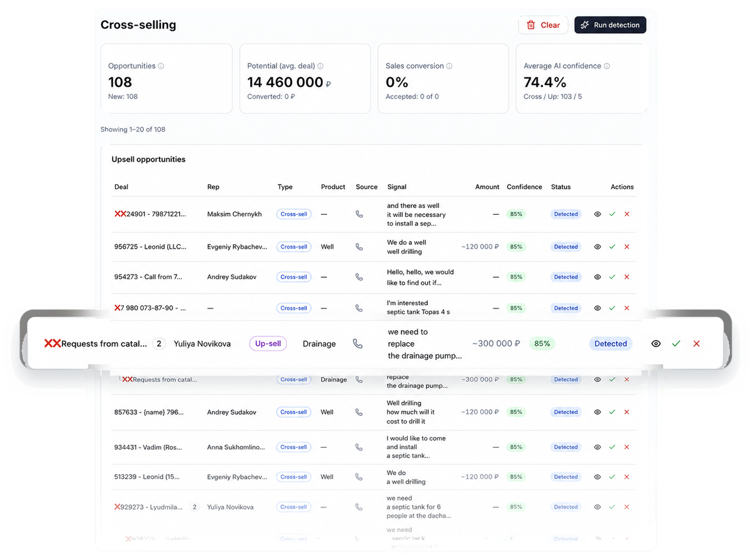Screen dimensions: 752x560
Task: Open deal 513239 - Leonid link
Action: pyautogui.click(x=147, y=477)
